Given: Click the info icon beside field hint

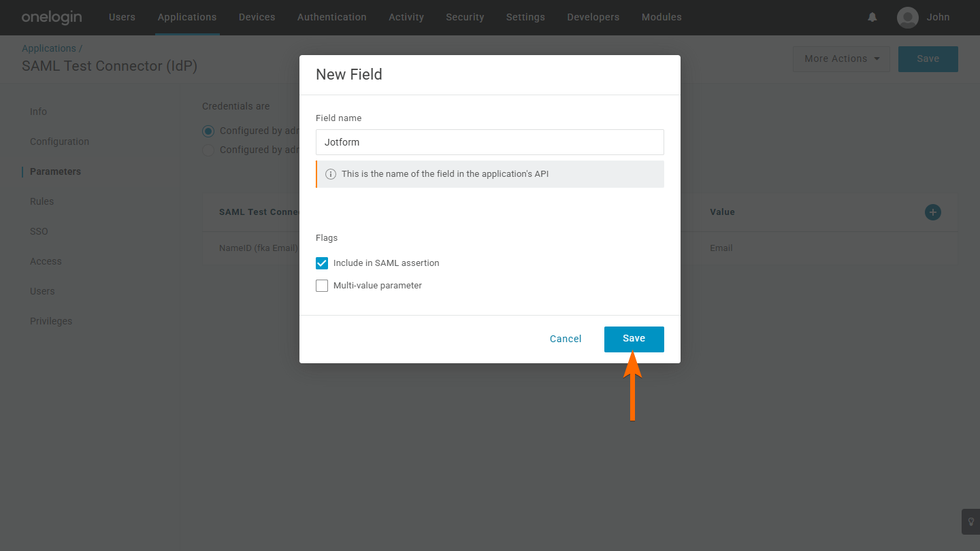Looking at the screenshot, I should click(x=331, y=174).
